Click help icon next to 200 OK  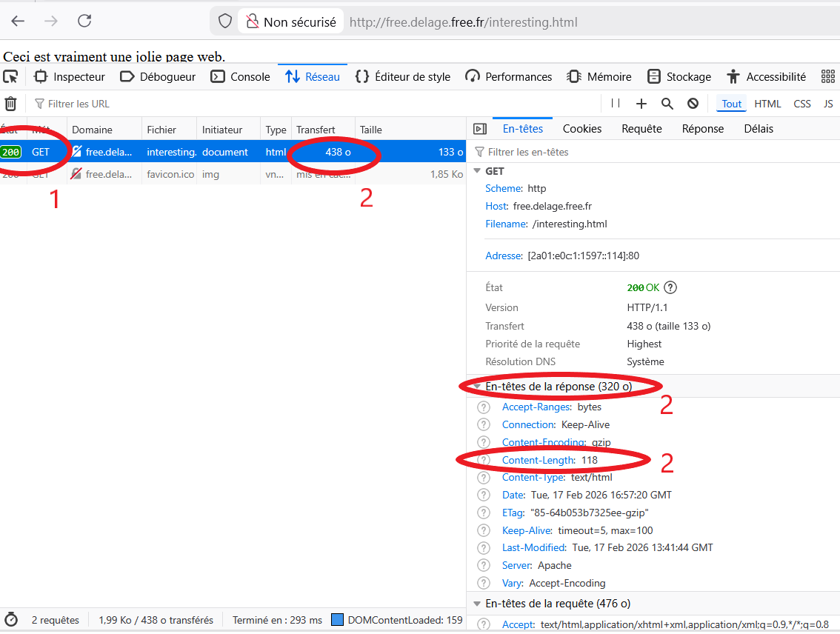pos(671,287)
